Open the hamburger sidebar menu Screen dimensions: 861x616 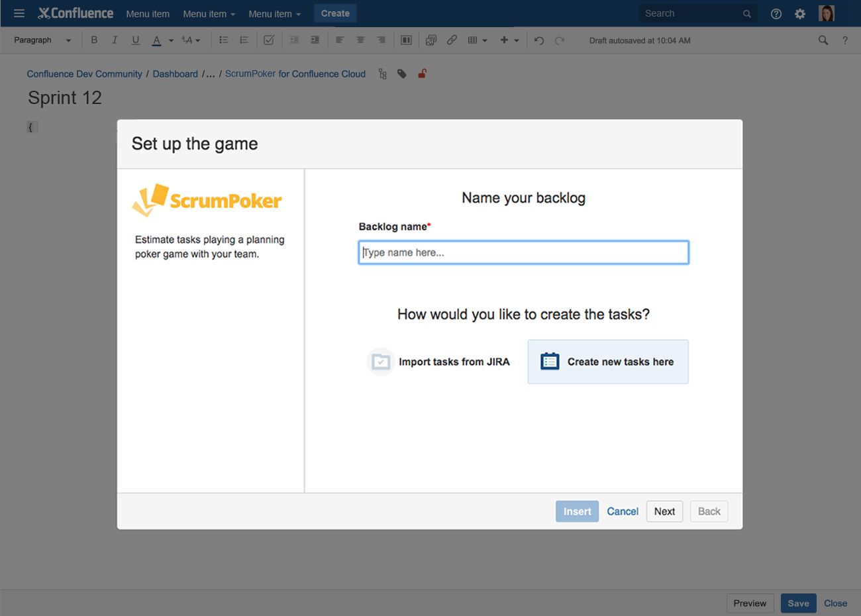coord(19,13)
